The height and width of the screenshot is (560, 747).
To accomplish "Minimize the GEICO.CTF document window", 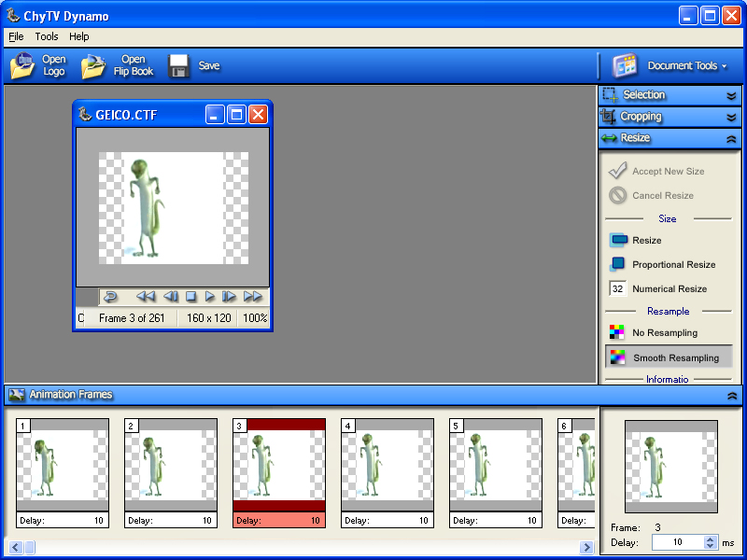I will click(x=215, y=115).
